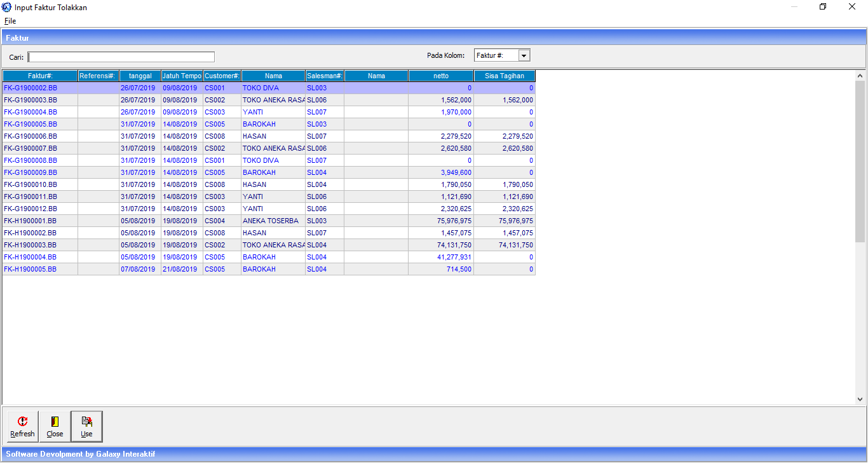Screen dimensions: 868x463
Task: Open the File menu
Action: coord(10,21)
